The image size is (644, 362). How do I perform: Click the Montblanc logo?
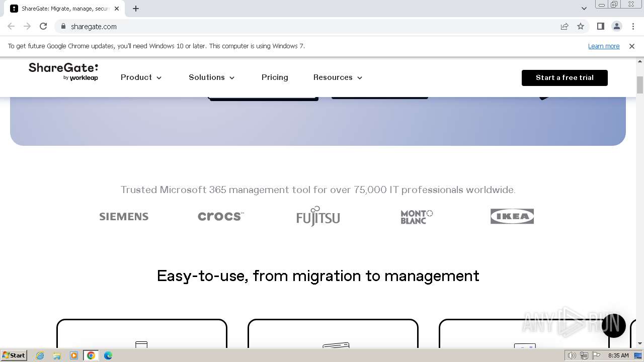417,217
